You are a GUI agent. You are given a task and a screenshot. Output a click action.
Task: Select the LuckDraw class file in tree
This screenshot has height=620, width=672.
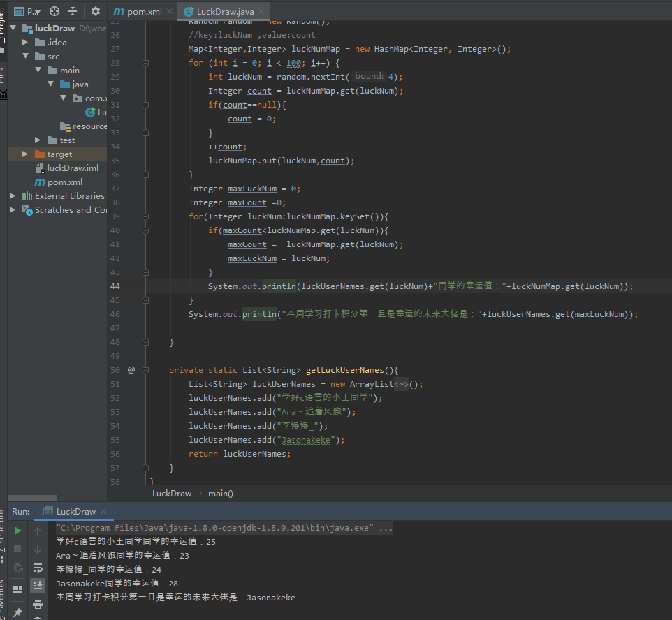[96, 112]
